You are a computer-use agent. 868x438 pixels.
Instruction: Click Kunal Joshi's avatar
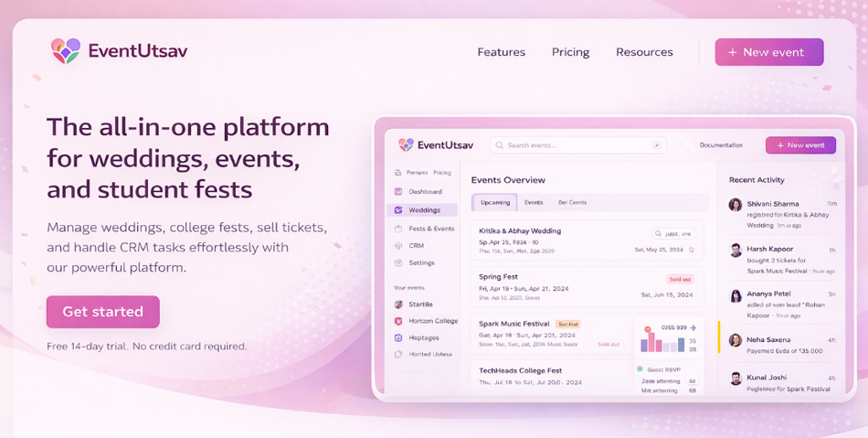point(736,379)
